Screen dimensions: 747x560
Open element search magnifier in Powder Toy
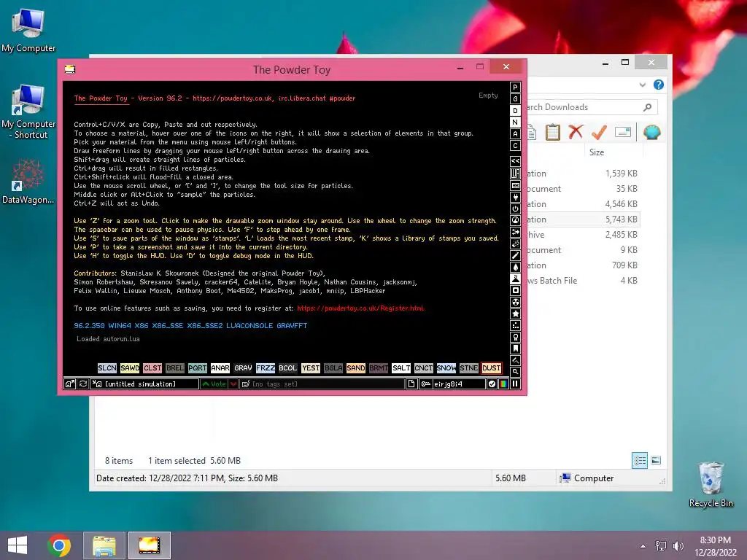click(x=515, y=372)
